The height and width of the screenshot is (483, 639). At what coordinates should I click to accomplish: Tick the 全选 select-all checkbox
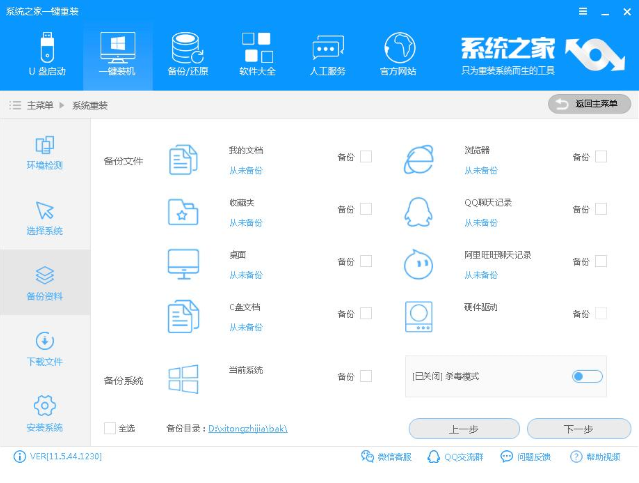(110, 429)
